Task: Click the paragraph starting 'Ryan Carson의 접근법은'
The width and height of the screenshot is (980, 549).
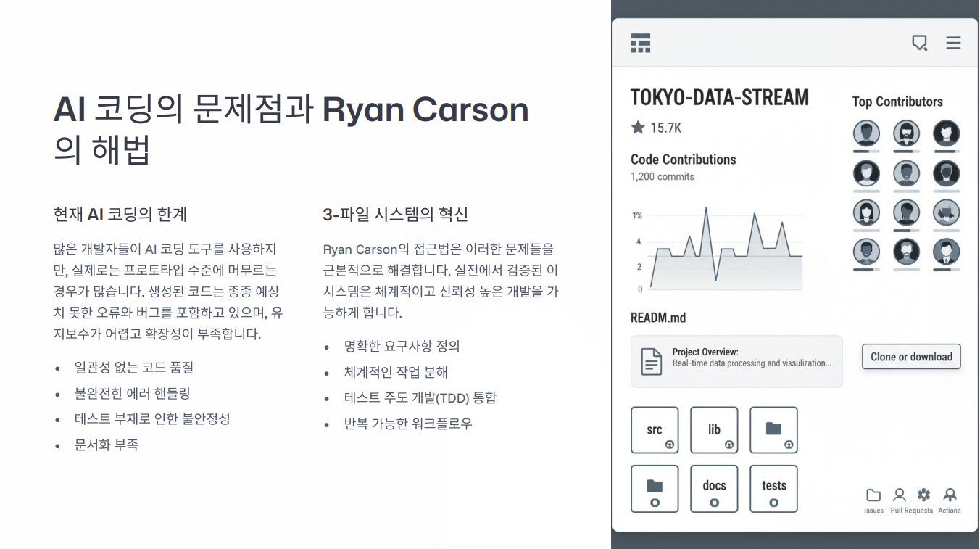Action: pyautogui.click(x=441, y=281)
